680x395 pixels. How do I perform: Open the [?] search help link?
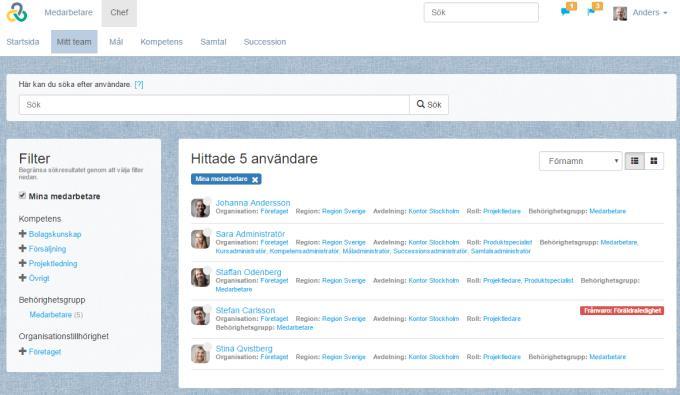click(139, 85)
